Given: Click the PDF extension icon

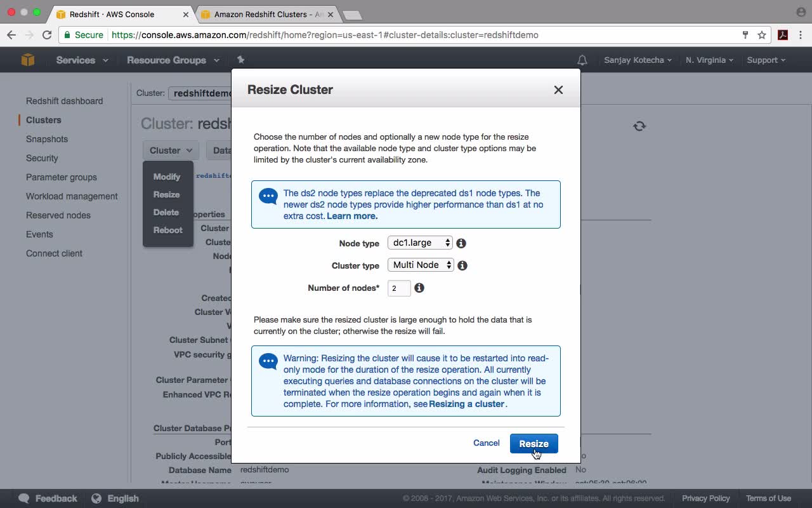Looking at the screenshot, I should click(x=783, y=35).
